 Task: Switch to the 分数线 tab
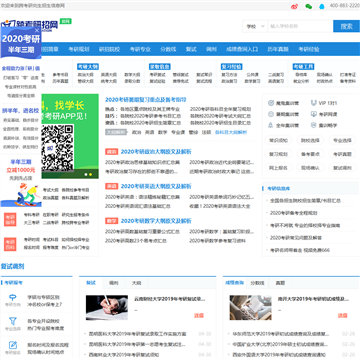(x=257, y=283)
